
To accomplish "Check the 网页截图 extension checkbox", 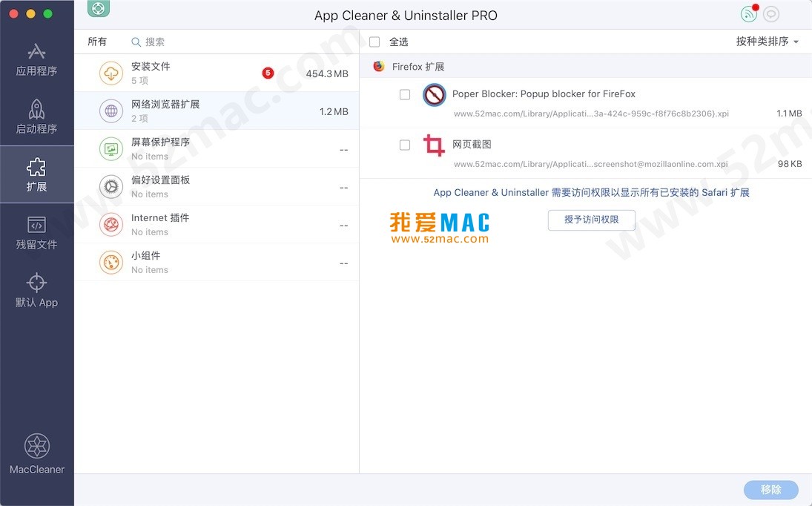I will [405, 145].
